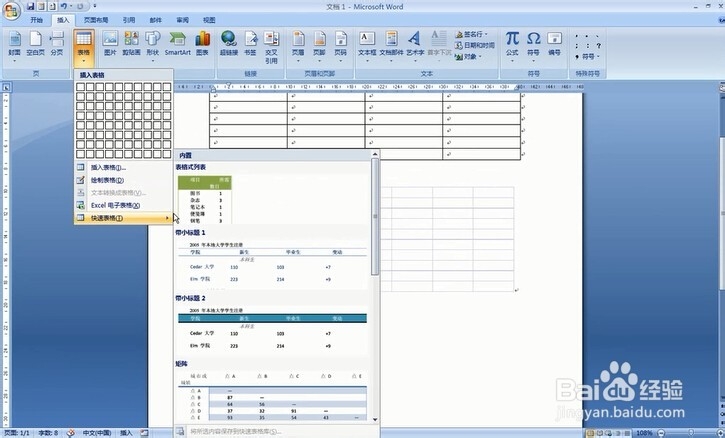Screen dimensions: 725x438
Task: Click the 108% zoom level
Action: pos(644,433)
